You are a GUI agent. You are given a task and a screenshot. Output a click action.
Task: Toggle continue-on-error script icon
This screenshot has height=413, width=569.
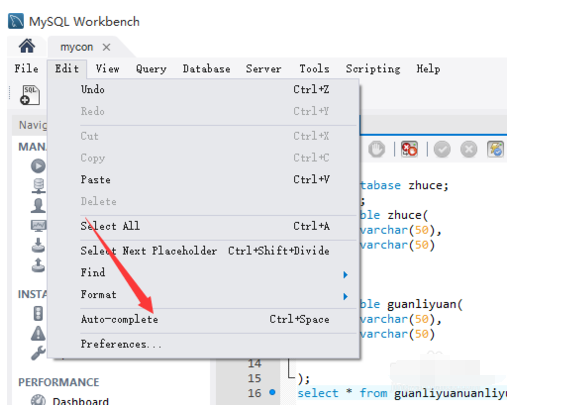click(409, 149)
